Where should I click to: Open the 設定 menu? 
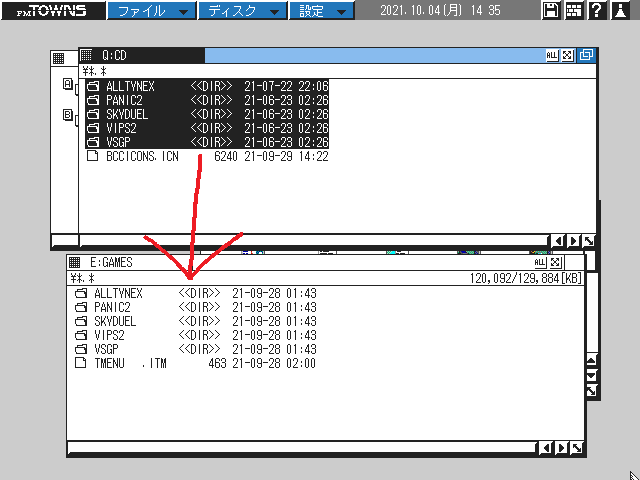click(x=321, y=10)
